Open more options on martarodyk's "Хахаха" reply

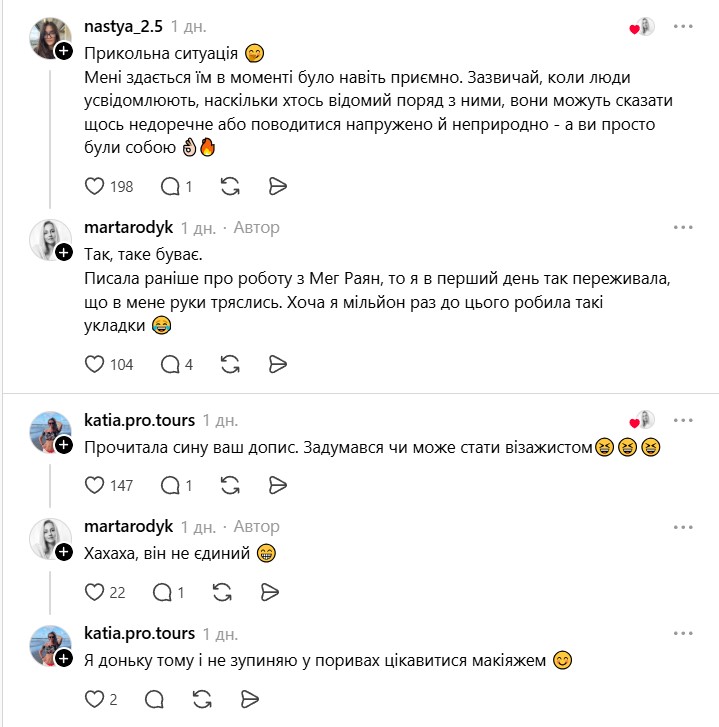click(x=683, y=527)
